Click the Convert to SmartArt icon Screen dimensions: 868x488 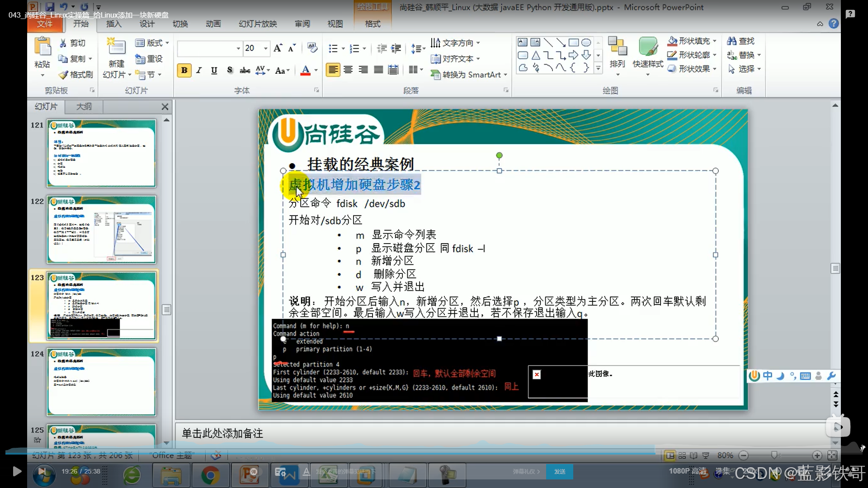tap(435, 75)
